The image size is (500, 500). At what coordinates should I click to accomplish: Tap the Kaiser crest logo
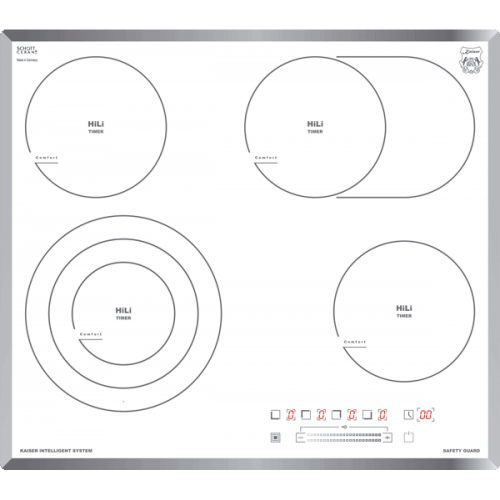coord(471,60)
